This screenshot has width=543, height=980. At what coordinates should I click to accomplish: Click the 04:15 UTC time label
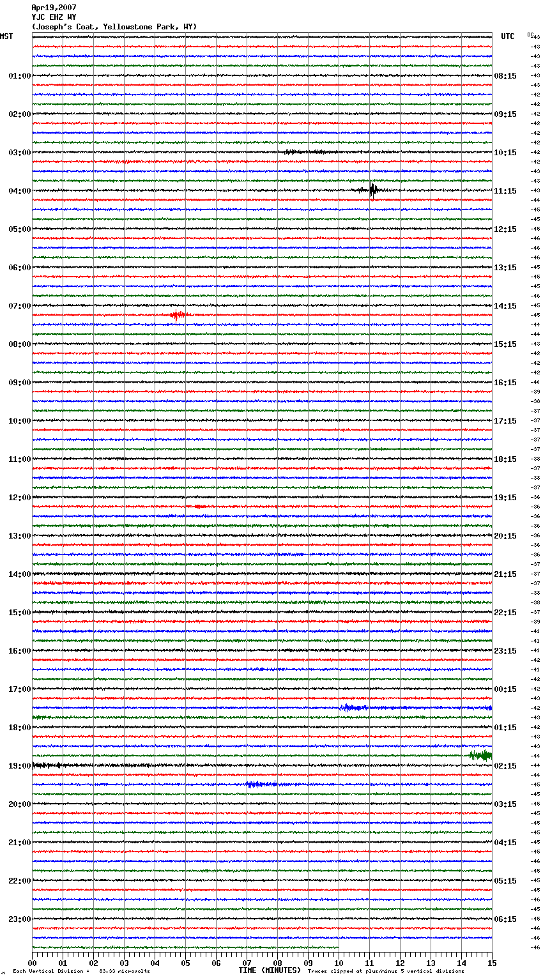tap(505, 843)
